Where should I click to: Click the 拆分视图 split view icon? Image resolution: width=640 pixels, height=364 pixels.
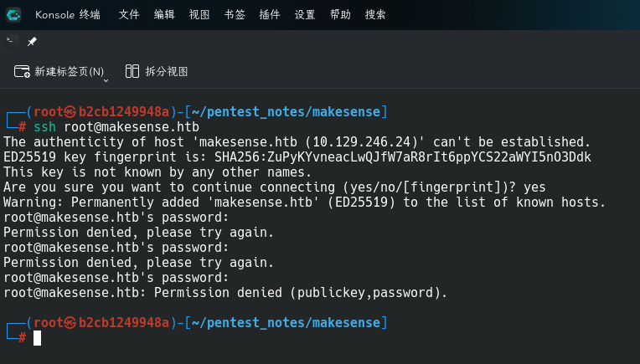[132, 71]
